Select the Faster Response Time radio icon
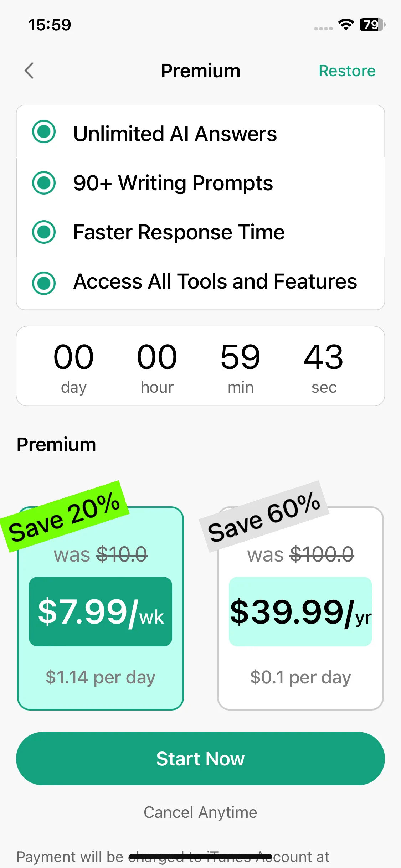 coord(44,232)
